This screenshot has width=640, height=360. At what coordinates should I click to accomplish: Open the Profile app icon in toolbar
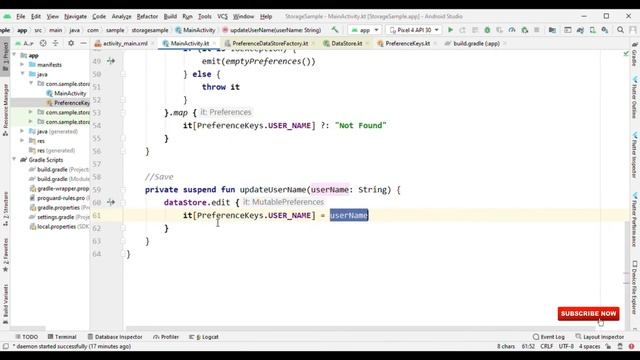click(x=512, y=30)
